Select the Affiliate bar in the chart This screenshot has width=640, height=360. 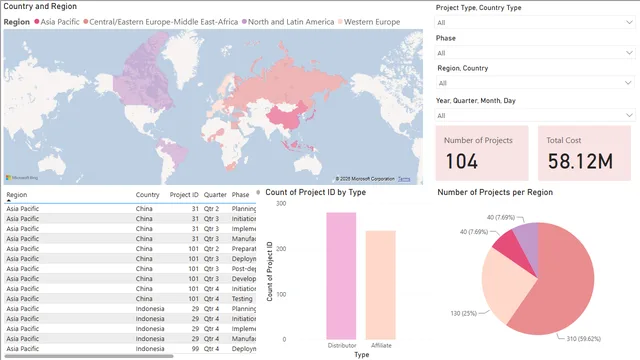(x=380, y=285)
